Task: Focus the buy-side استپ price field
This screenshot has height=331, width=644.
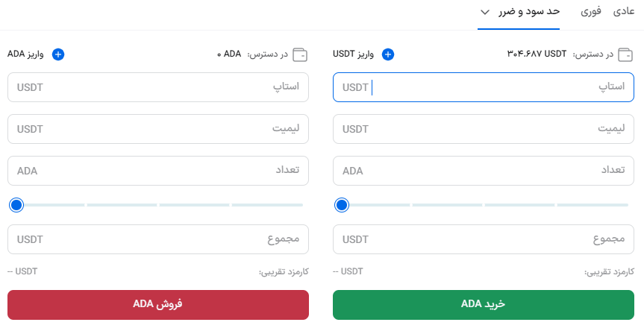Action: tap(484, 87)
